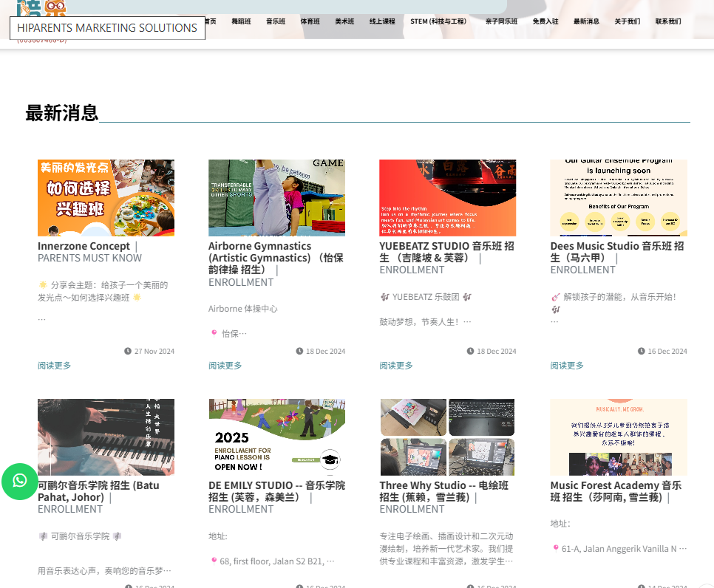Open 关于我们 navigation item
The height and width of the screenshot is (588, 714).
[628, 21]
